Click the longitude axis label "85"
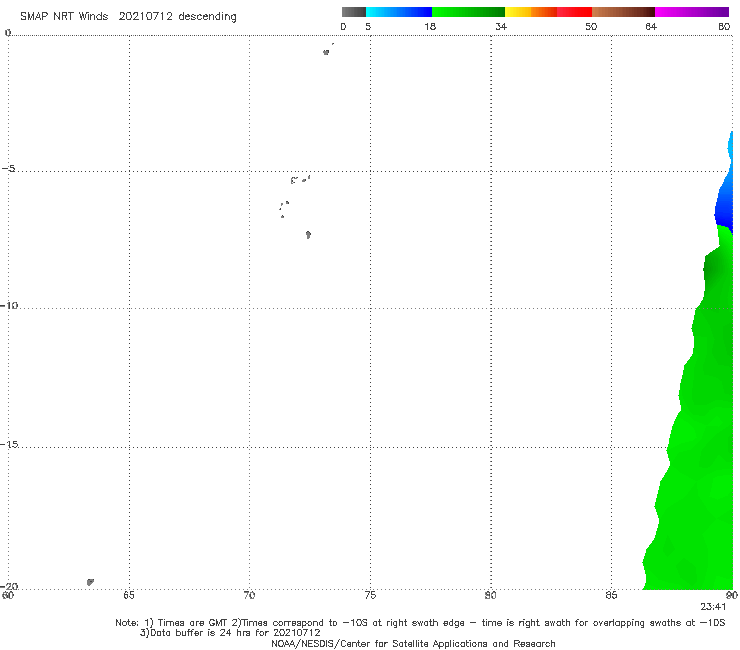740x650 pixels. point(611,595)
